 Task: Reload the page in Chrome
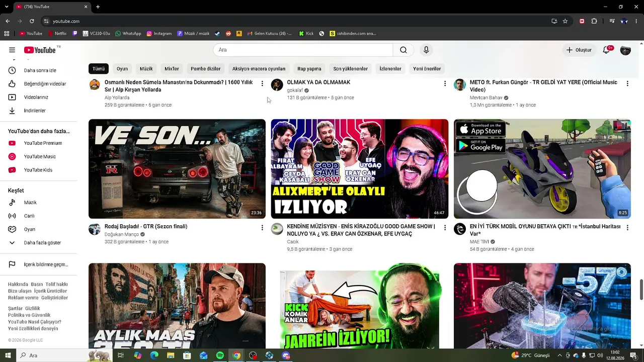(x=32, y=21)
